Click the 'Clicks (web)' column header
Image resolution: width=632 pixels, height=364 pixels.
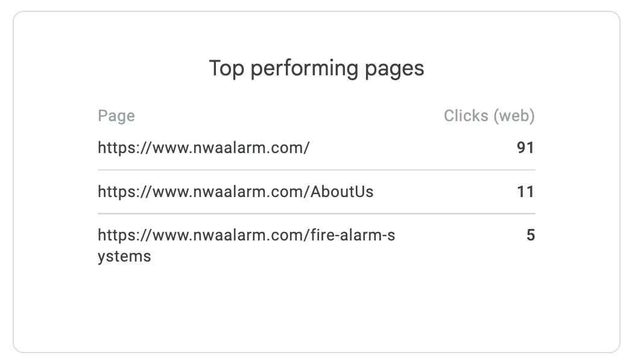click(x=489, y=116)
